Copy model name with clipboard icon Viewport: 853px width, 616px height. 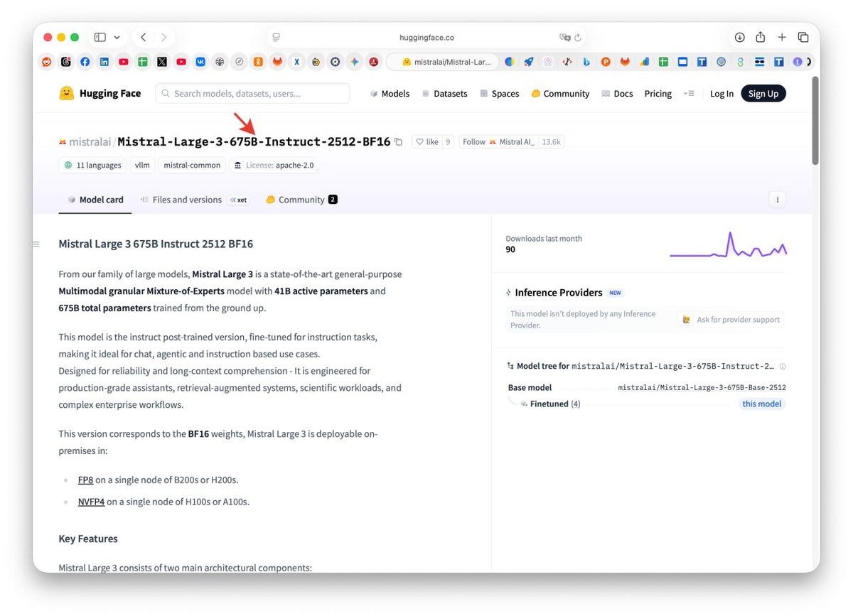coord(399,142)
